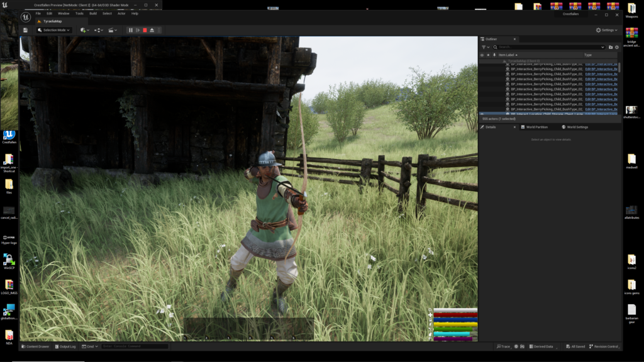The image size is (644, 362).
Task: Click the Unreal Engine logo button
Action: 25,17
